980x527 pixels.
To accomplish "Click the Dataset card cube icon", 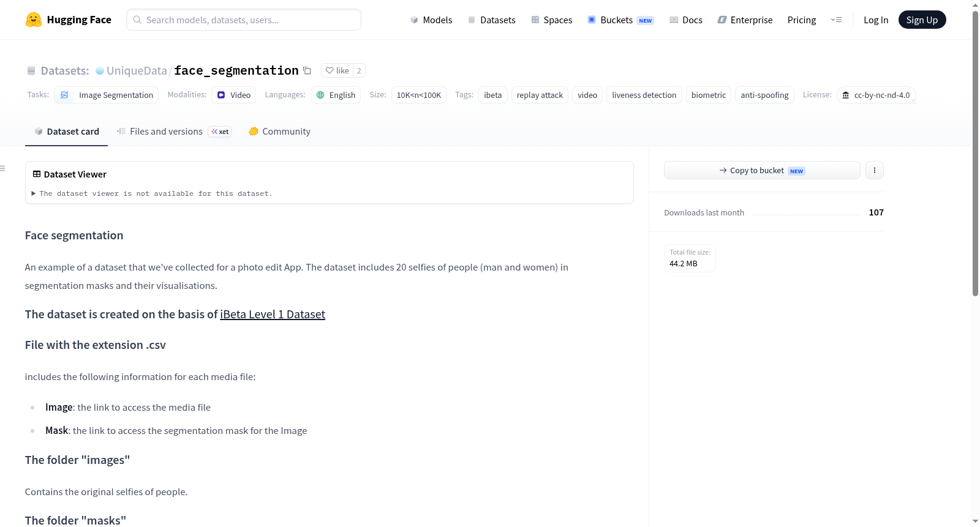I will (39, 131).
